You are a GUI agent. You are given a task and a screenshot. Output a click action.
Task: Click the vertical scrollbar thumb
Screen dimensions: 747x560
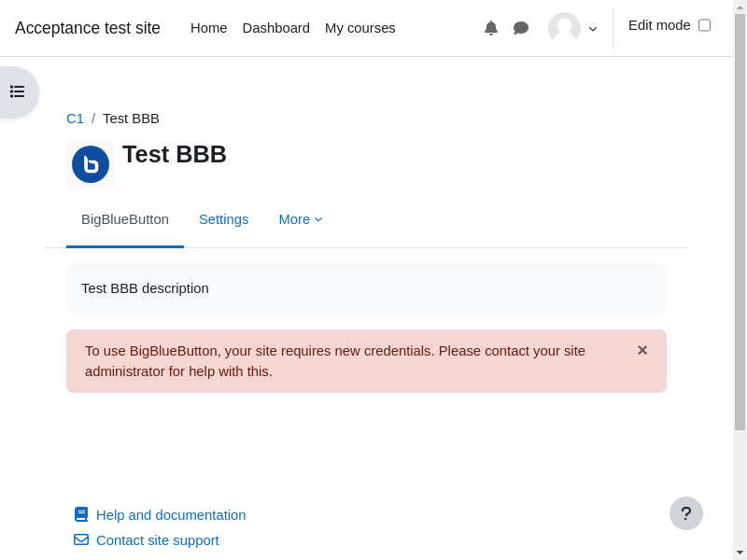pyautogui.click(x=740, y=222)
